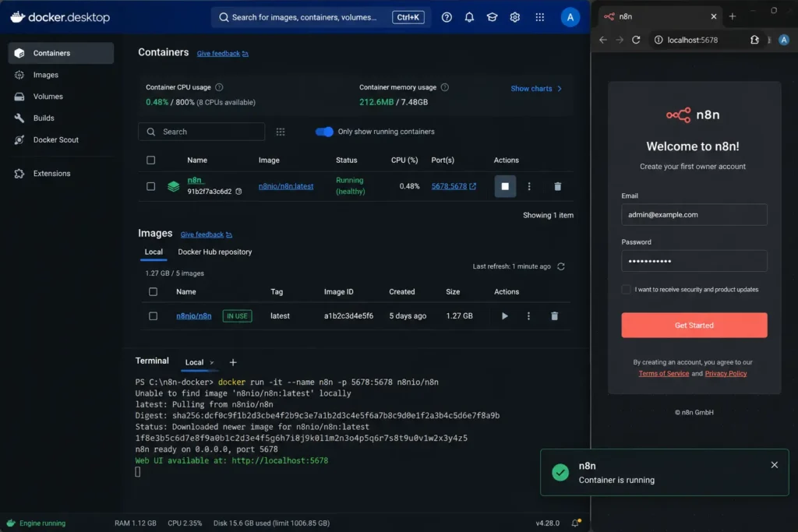Copy the container ID 91b2f7a3c6d2
Screen dimensions: 798x532
coord(238,192)
